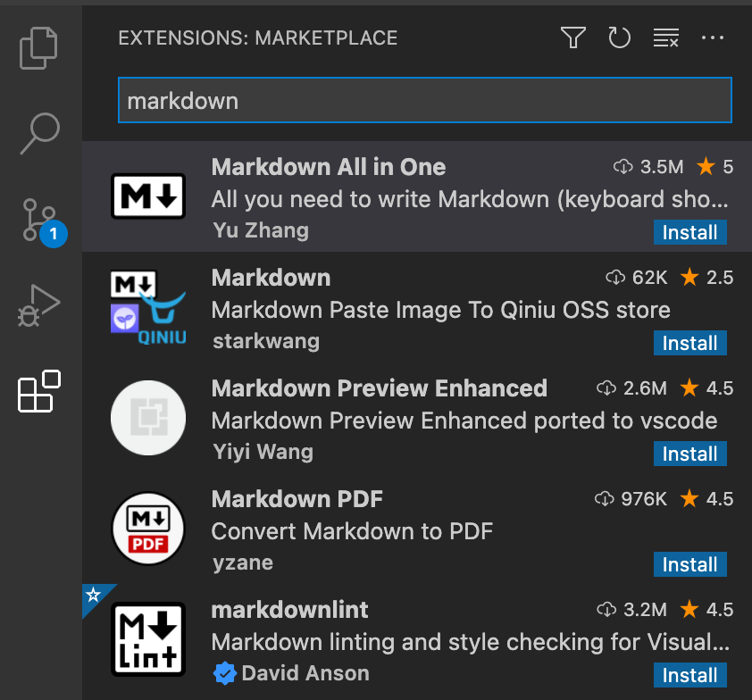Click publisher name Yiyi Wang
Screen dimensions: 752x700
pyautogui.click(x=263, y=452)
